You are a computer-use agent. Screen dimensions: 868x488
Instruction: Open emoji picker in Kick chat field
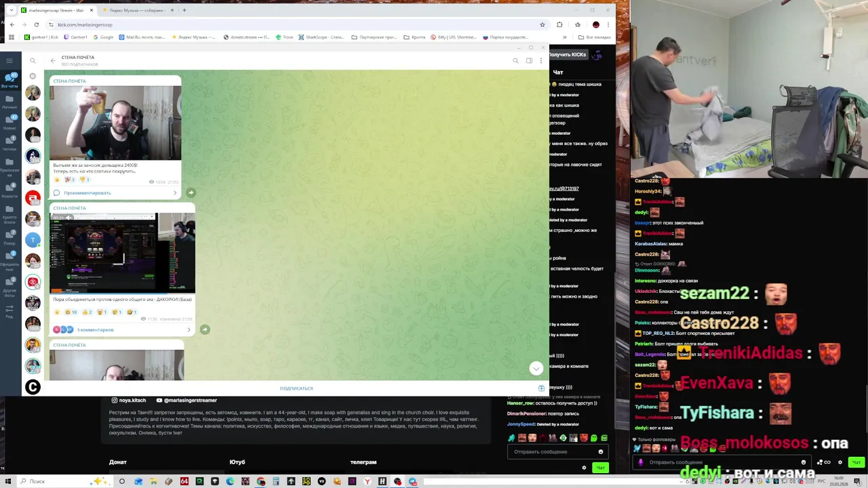600,451
